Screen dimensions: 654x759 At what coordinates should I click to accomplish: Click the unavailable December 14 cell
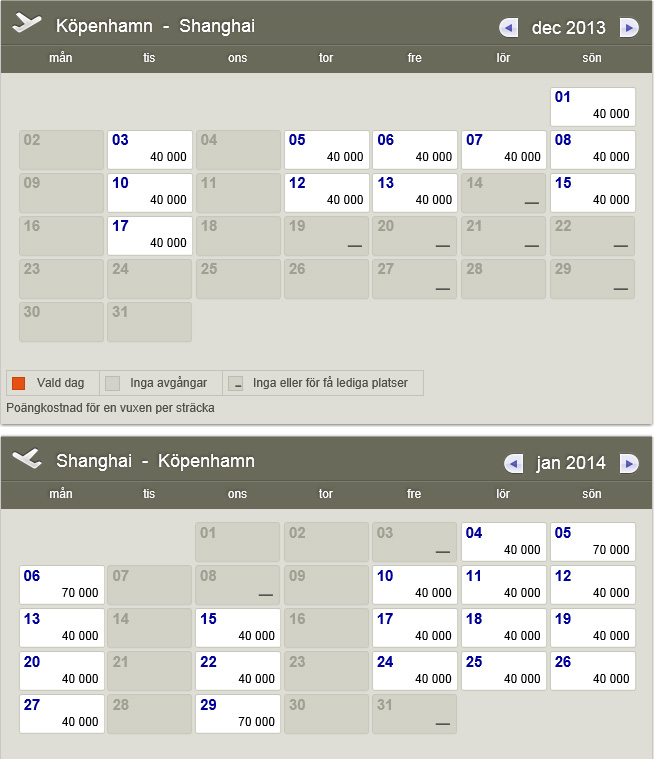click(x=504, y=193)
